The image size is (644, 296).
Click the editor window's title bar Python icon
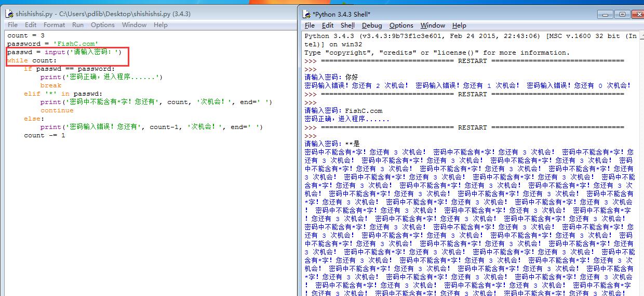9,14
